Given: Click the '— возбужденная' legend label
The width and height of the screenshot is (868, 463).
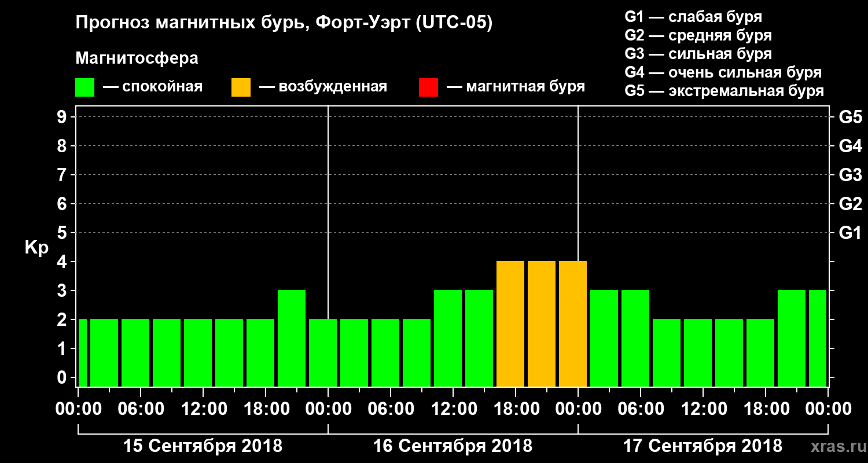Looking at the screenshot, I should (x=323, y=87).
